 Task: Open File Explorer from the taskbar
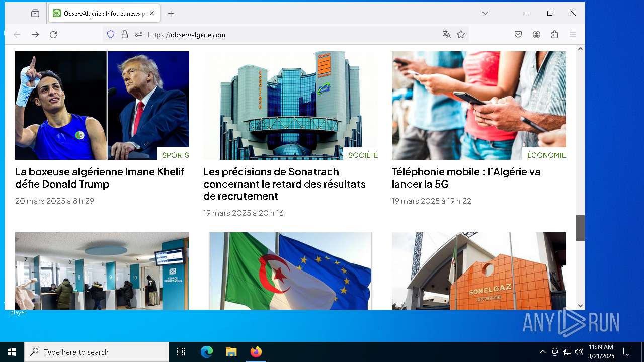tap(231, 352)
